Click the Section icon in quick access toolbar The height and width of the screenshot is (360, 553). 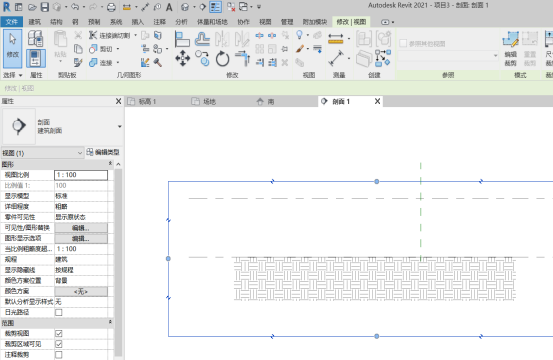(x=203, y=7)
